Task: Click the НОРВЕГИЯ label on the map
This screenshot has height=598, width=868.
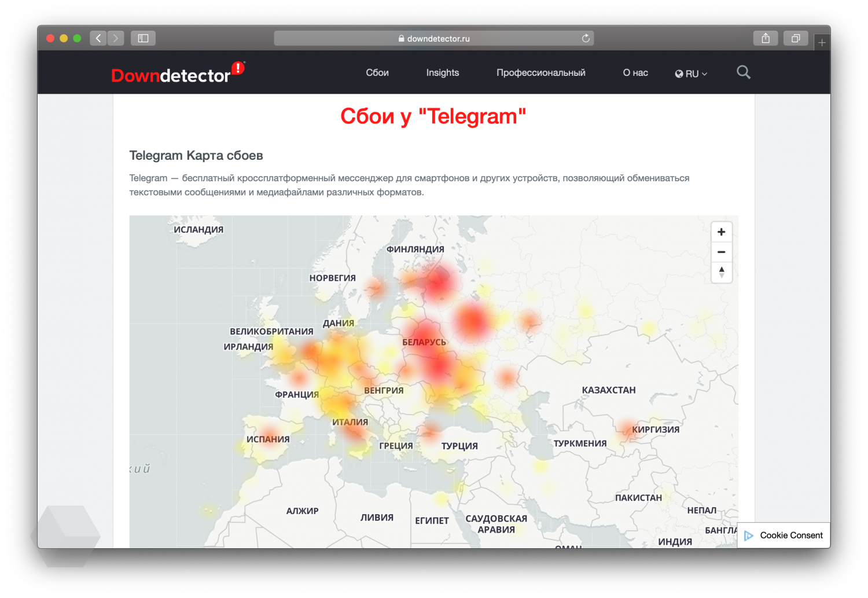Action: coord(333,278)
